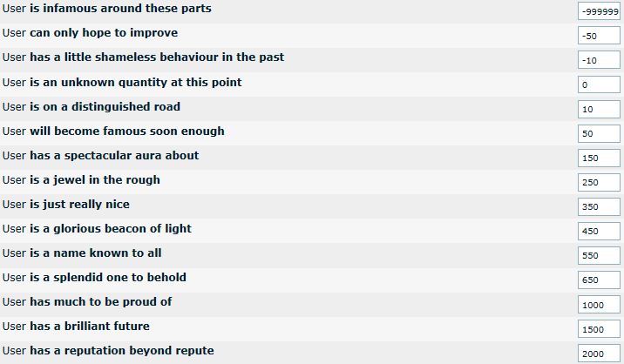The image size is (624, 364).
Task: Click the brilliant future value field
Action: [598, 329]
